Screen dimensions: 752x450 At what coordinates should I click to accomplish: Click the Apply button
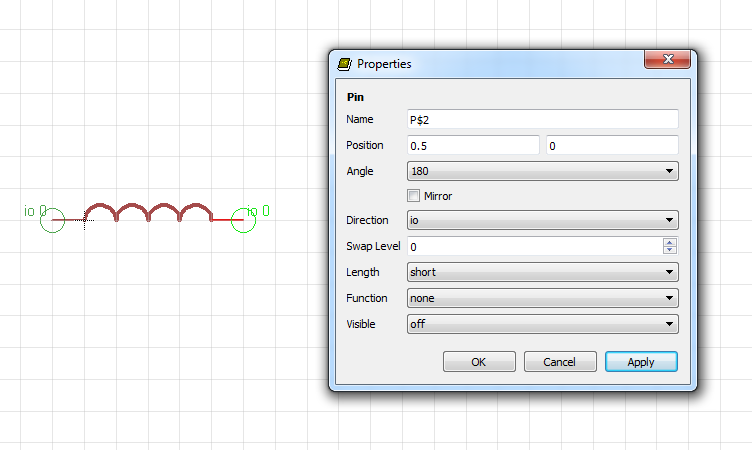click(x=641, y=362)
